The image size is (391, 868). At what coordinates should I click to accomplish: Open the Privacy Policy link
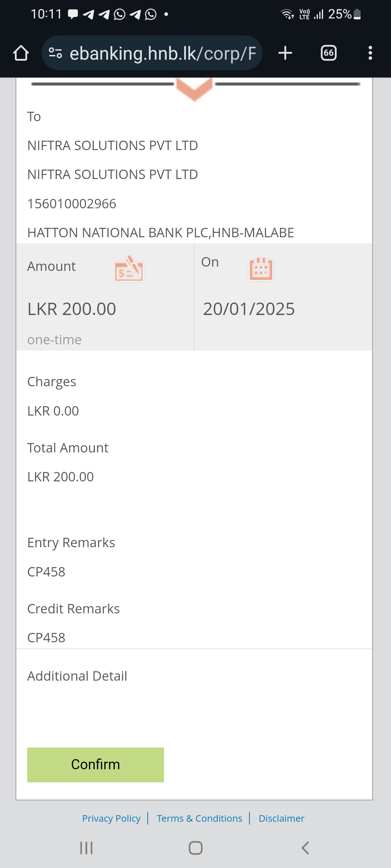[111, 818]
